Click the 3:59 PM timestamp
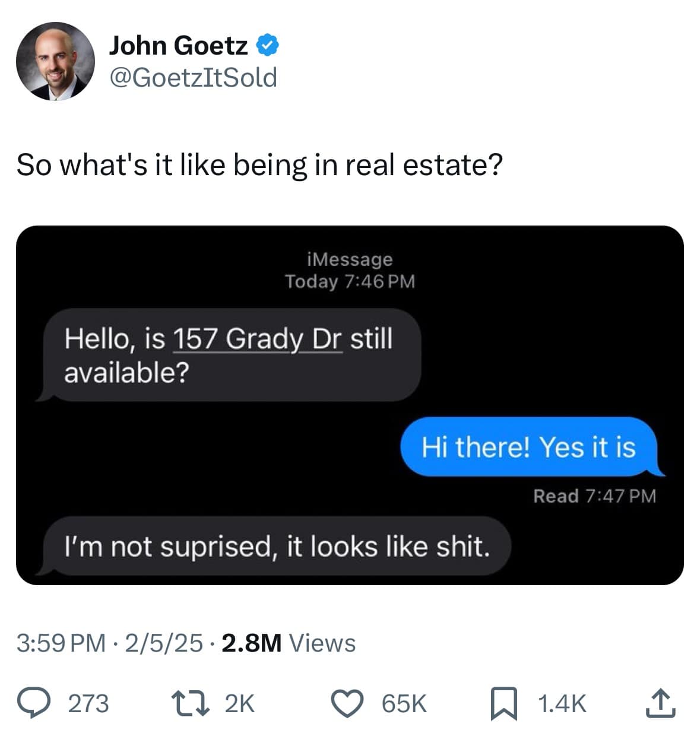 pyautogui.click(x=61, y=643)
